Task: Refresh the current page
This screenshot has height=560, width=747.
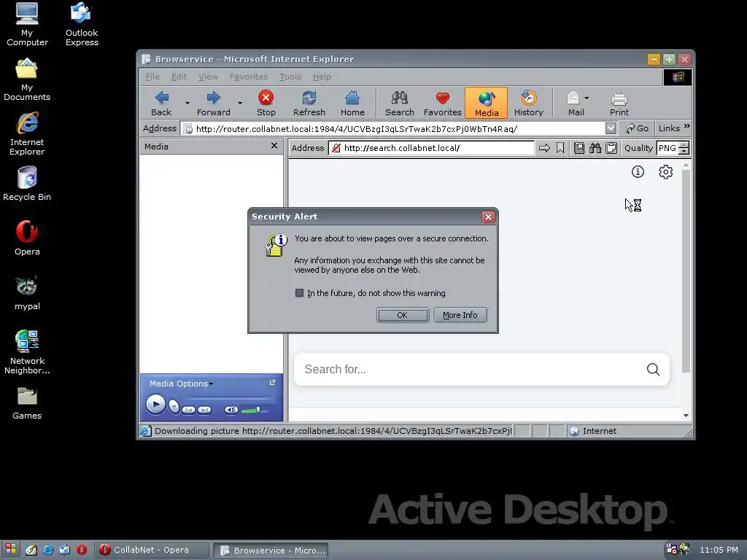Action: [x=309, y=103]
